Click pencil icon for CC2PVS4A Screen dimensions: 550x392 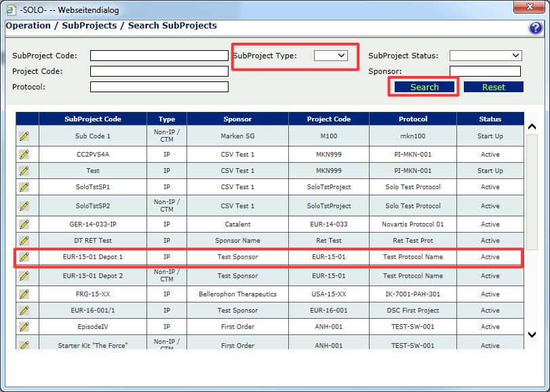coord(24,154)
